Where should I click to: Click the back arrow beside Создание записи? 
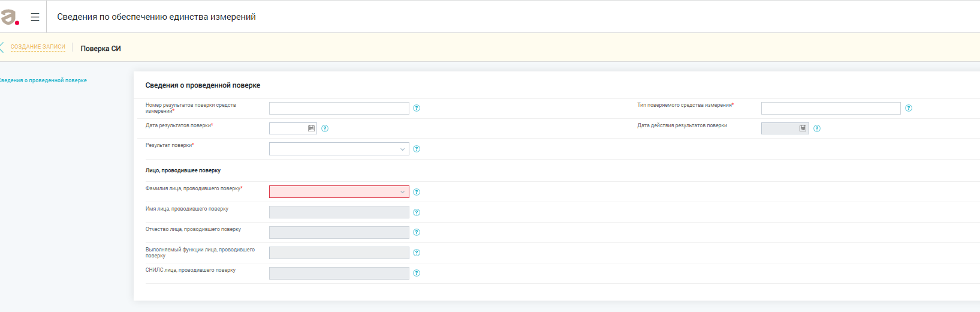point(2,47)
